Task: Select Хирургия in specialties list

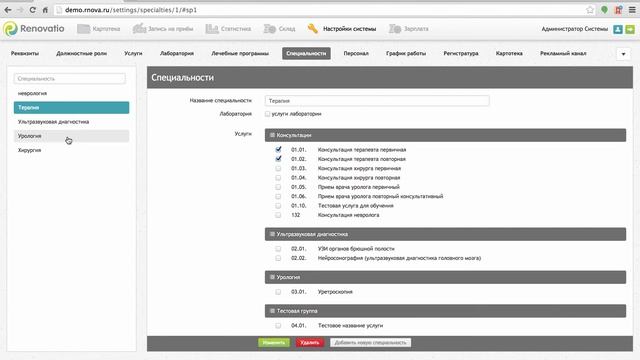Action: (71, 150)
